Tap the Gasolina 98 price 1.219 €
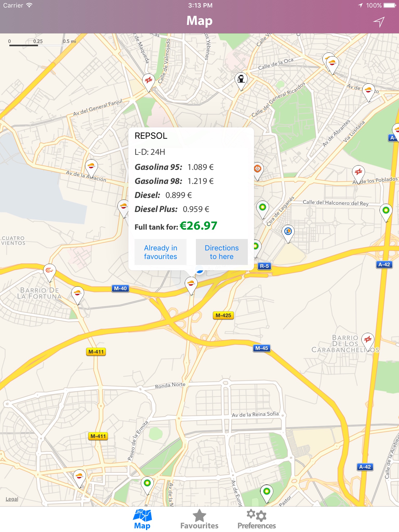 click(x=201, y=181)
